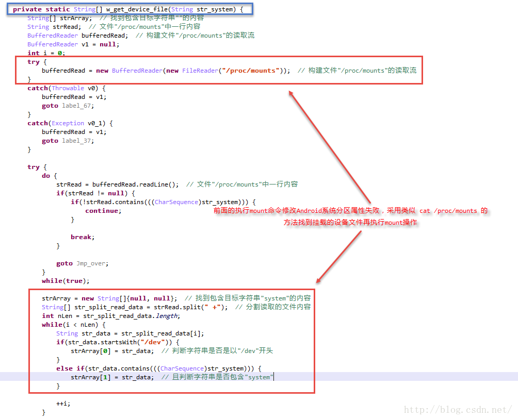Click the "goto label_67;" statement
Viewport: 518px width, 420px height.
coord(68,106)
